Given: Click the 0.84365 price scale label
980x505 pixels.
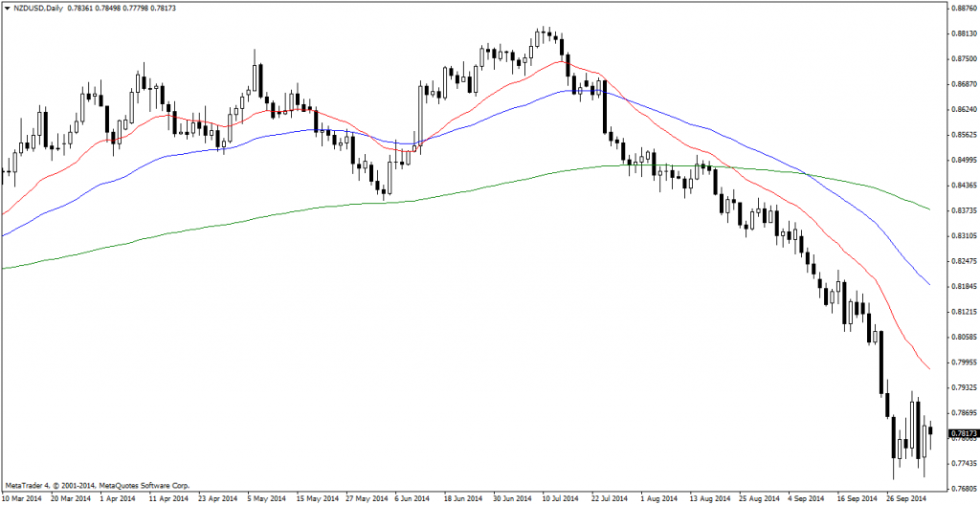Looking at the screenshot, I should [x=962, y=186].
